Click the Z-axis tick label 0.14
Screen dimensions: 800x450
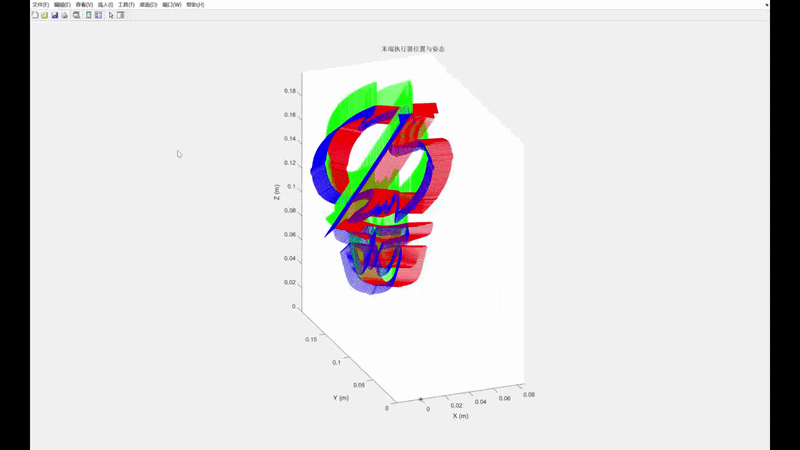pyautogui.click(x=290, y=139)
